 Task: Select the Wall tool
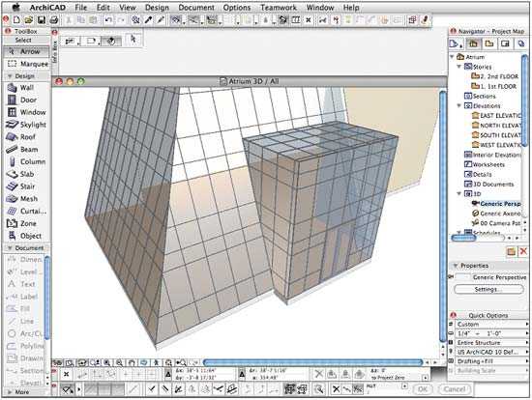pos(26,88)
